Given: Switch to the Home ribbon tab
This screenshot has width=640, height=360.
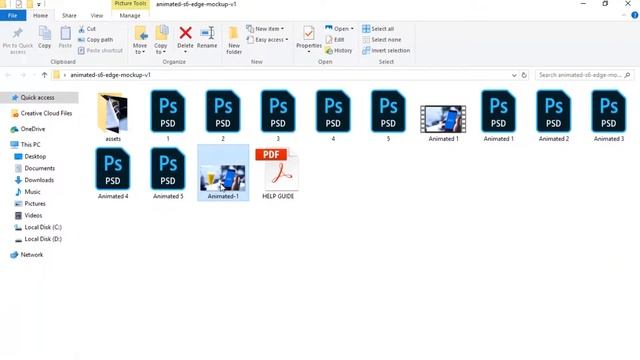Looking at the screenshot, I should pyautogui.click(x=40, y=16).
